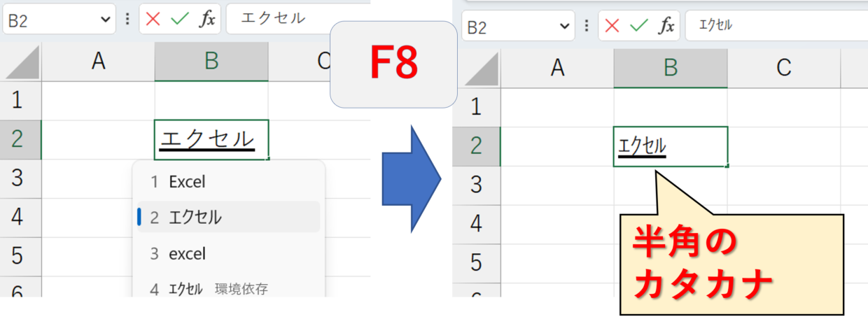The width and height of the screenshot is (868, 333).
Task: Click the cancel X icon in left formula bar
Action: click(x=153, y=19)
